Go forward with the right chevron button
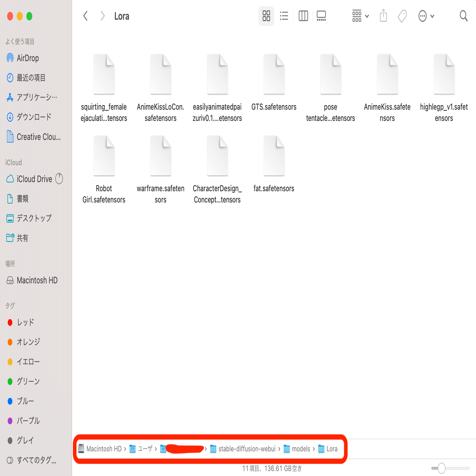 (x=102, y=16)
